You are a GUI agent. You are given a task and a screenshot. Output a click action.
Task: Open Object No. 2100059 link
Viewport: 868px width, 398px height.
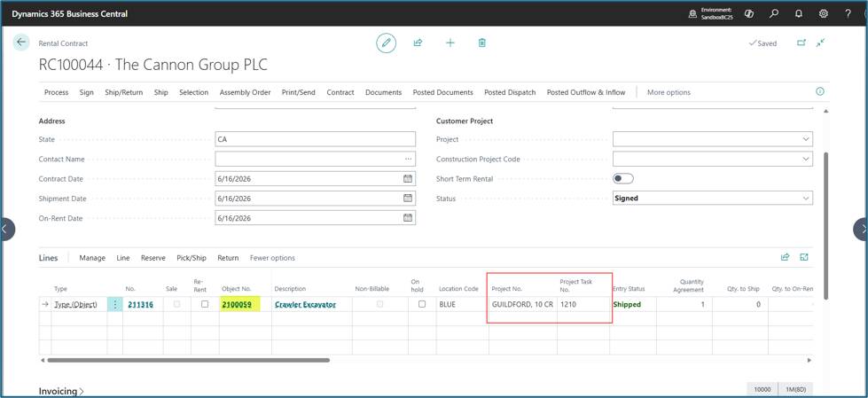[x=237, y=304]
